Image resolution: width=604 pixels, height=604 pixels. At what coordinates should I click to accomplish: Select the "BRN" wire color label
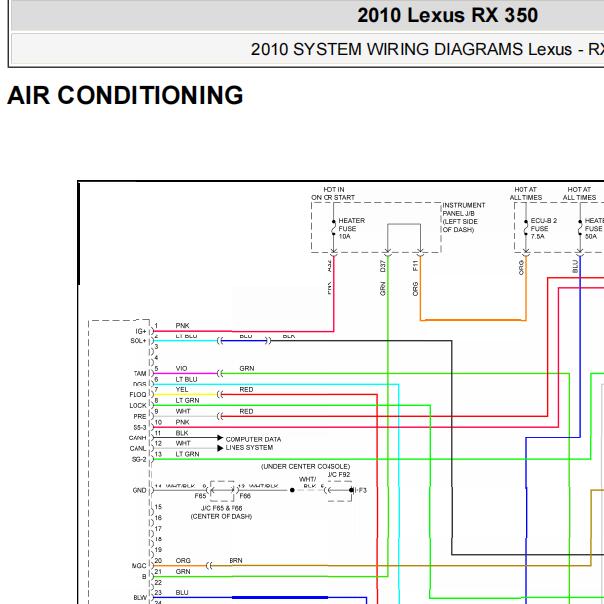tap(236, 561)
